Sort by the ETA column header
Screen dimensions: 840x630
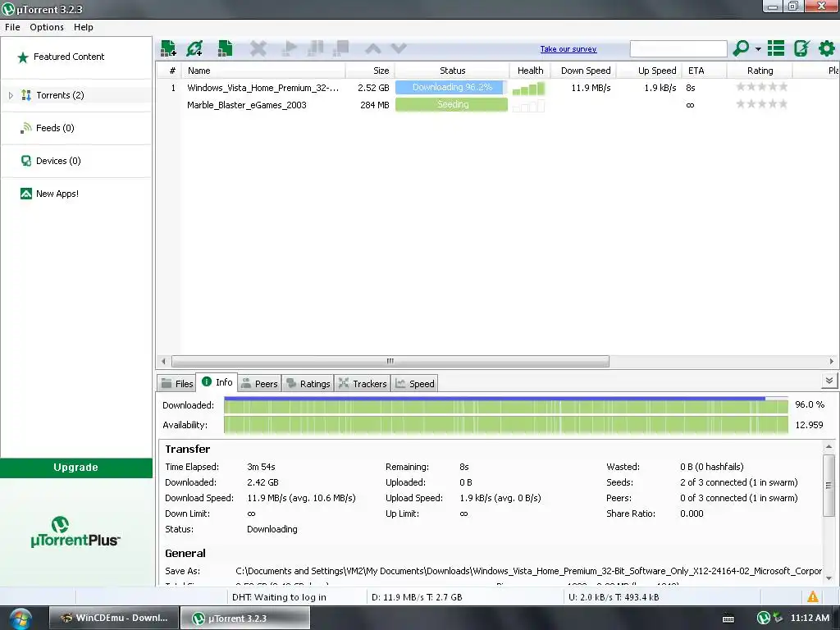tap(705, 71)
